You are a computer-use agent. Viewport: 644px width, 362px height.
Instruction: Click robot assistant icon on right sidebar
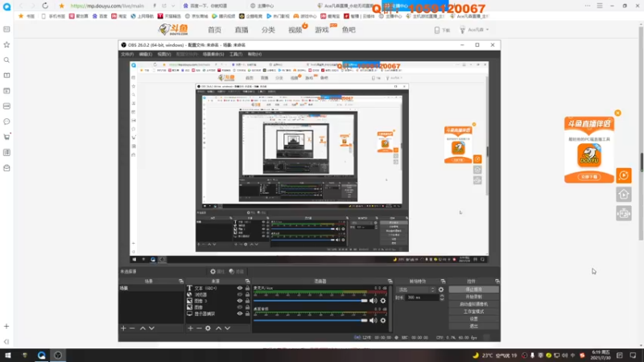pyautogui.click(x=624, y=213)
